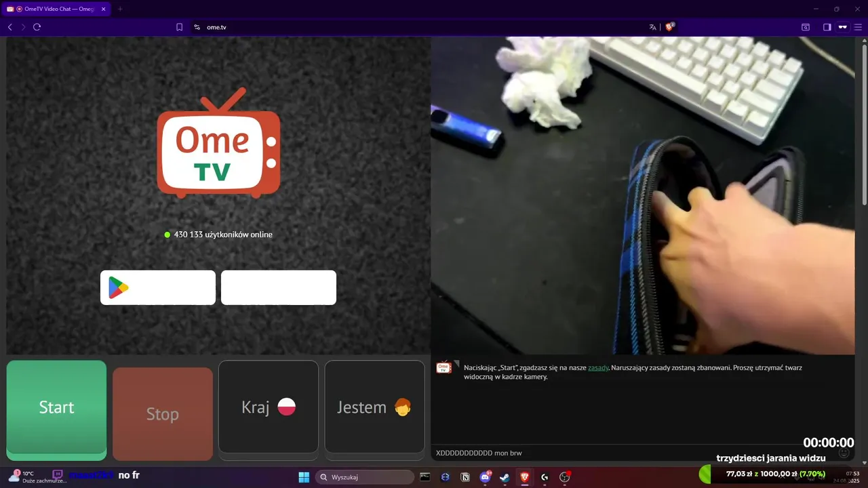Click the 430 133 użytkowników online text
868x488 pixels.
[223, 235]
